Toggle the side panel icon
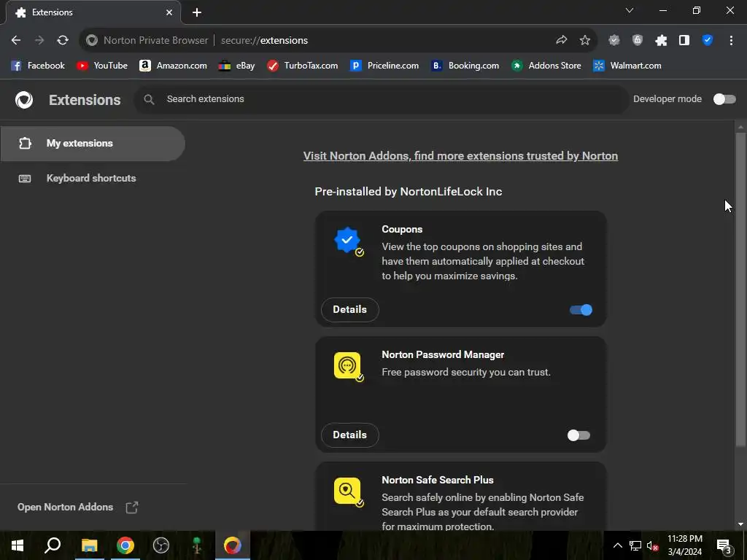Screen dimensions: 747x560 click(x=684, y=41)
